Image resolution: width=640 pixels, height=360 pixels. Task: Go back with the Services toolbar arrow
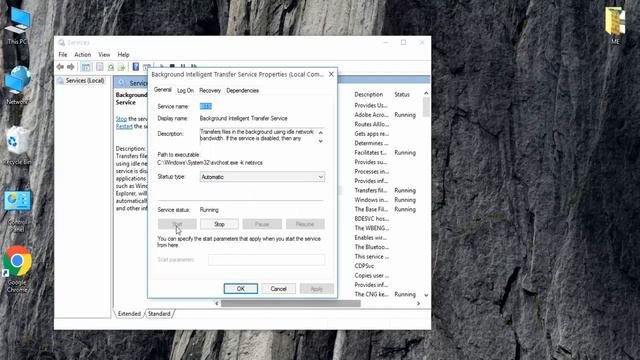(x=60, y=67)
